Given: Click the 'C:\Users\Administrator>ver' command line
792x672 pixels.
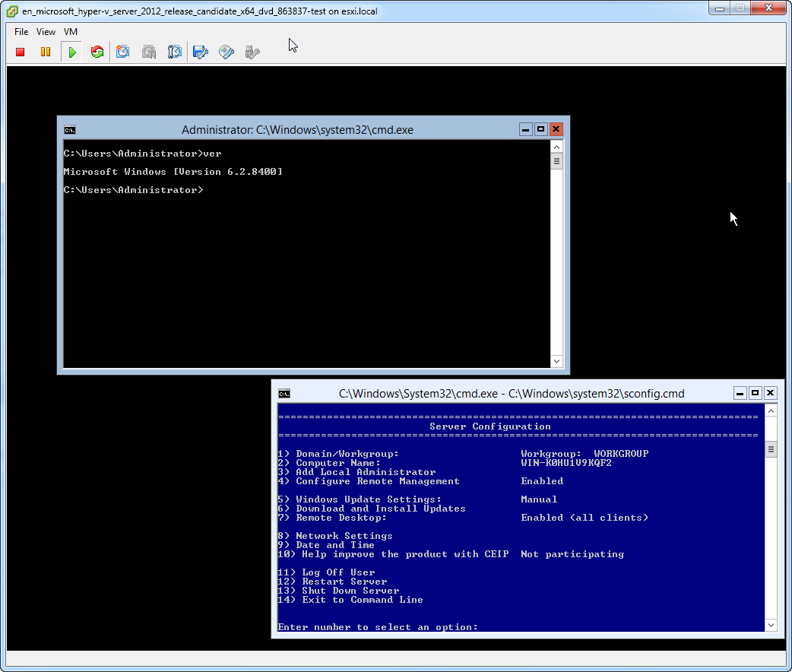Looking at the screenshot, I should click(x=142, y=154).
